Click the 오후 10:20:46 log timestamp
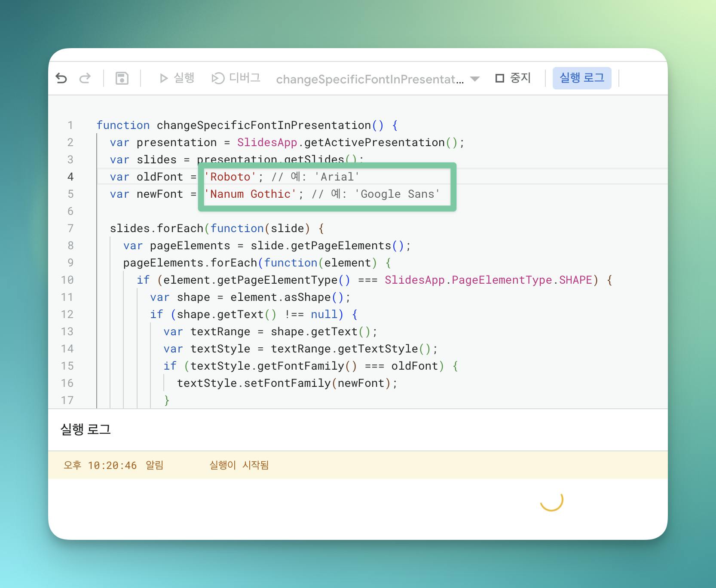Viewport: 716px width, 588px height. (x=100, y=465)
